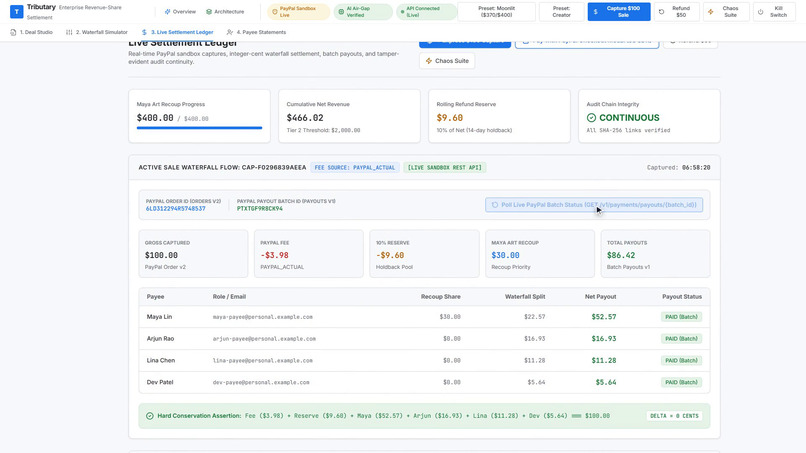This screenshot has height=453, width=806.
Task: Click the Payee Statements people icon
Action: [230, 32]
